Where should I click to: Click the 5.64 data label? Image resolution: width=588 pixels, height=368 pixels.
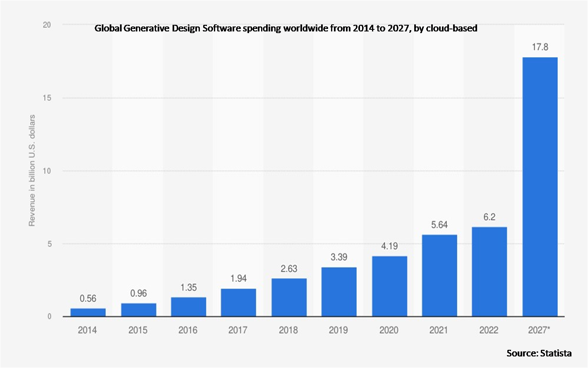coord(439,225)
